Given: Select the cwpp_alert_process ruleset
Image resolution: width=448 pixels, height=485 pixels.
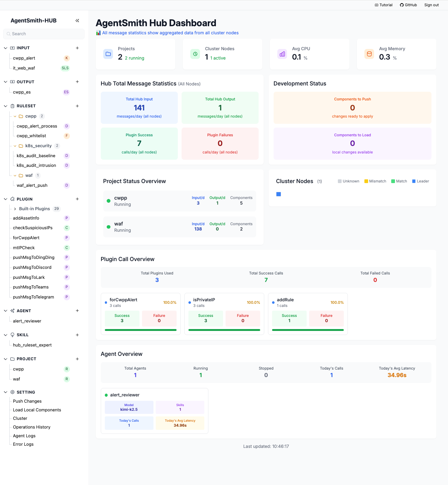Looking at the screenshot, I should (37, 126).
